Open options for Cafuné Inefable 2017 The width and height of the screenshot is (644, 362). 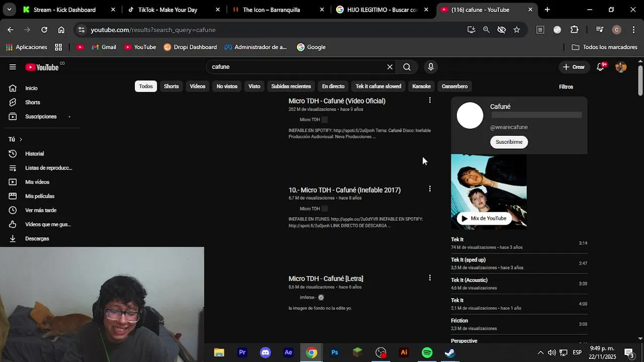tap(430, 189)
